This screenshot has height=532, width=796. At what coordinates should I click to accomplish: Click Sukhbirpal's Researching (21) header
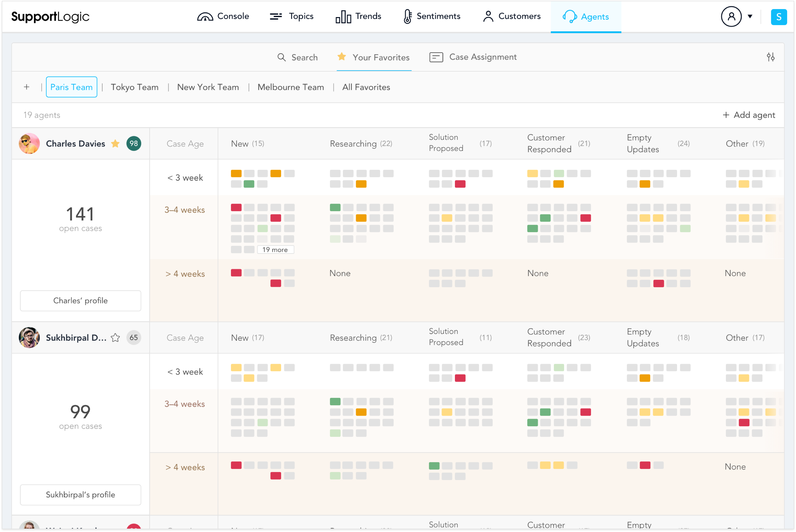pos(361,338)
